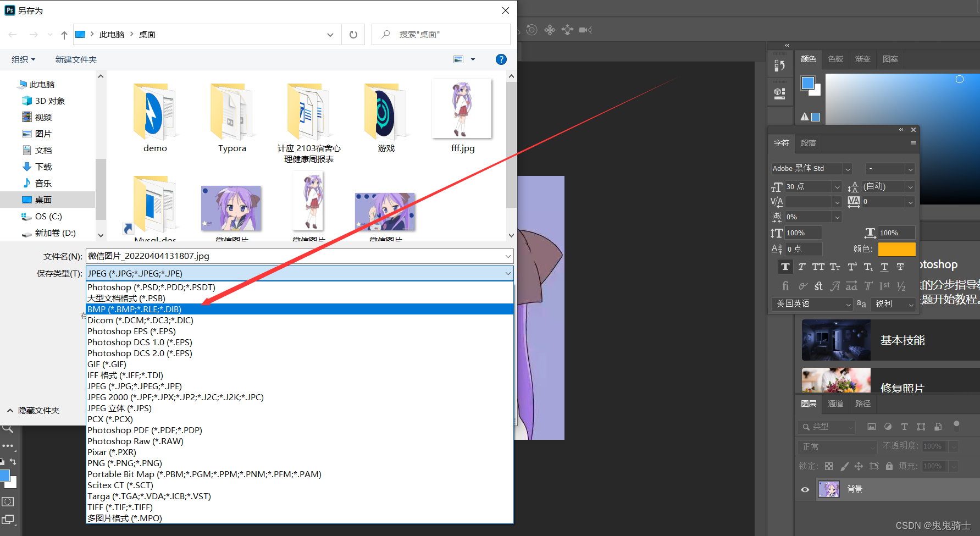Turn layer filtering on or off

pos(956,424)
